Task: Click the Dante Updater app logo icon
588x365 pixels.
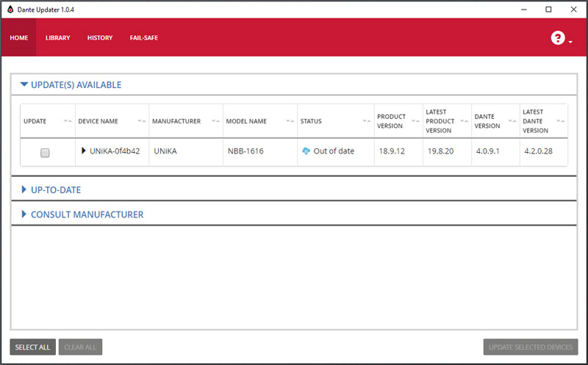Action: [10, 9]
